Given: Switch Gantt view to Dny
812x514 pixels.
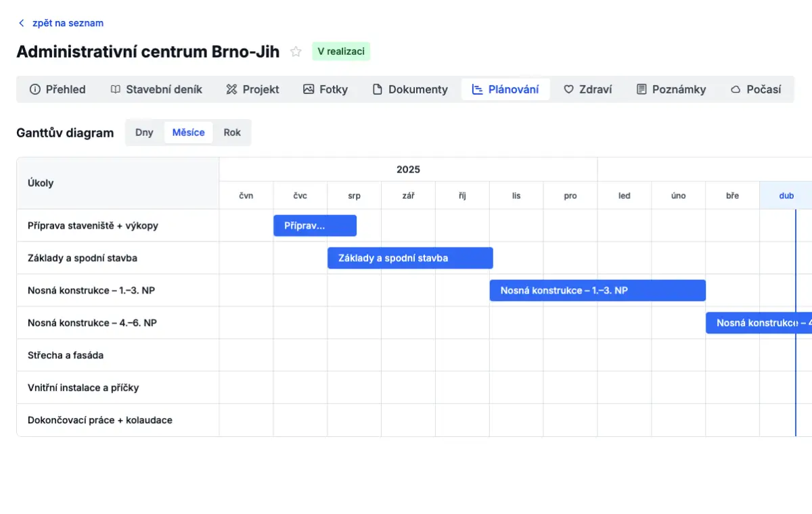Looking at the screenshot, I should [x=144, y=133].
